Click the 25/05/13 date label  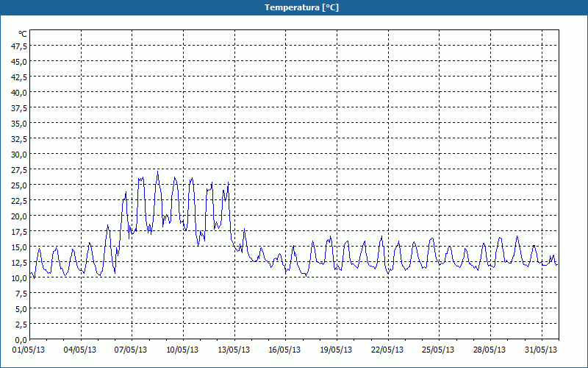[438, 350]
